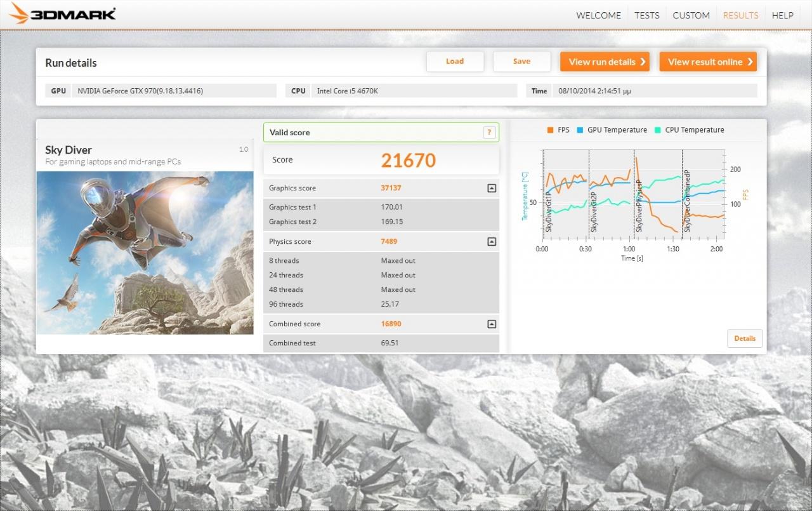
Task: Collapse the Graphics score section
Action: [491, 189]
